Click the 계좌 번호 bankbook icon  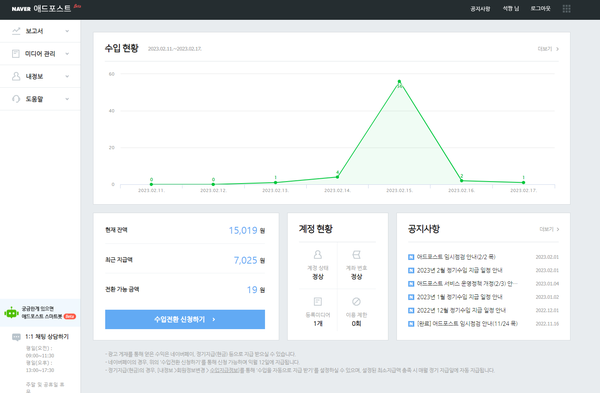tap(356, 254)
